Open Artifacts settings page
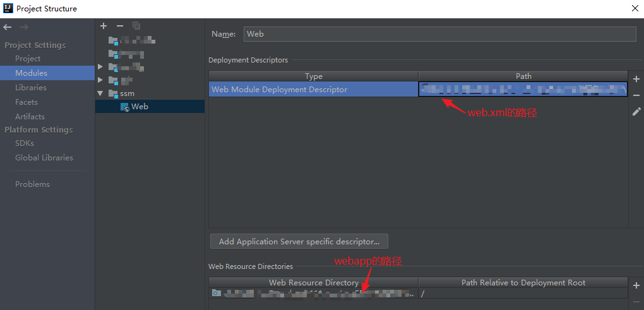This screenshot has height=310, width=644. click(30, 117)
